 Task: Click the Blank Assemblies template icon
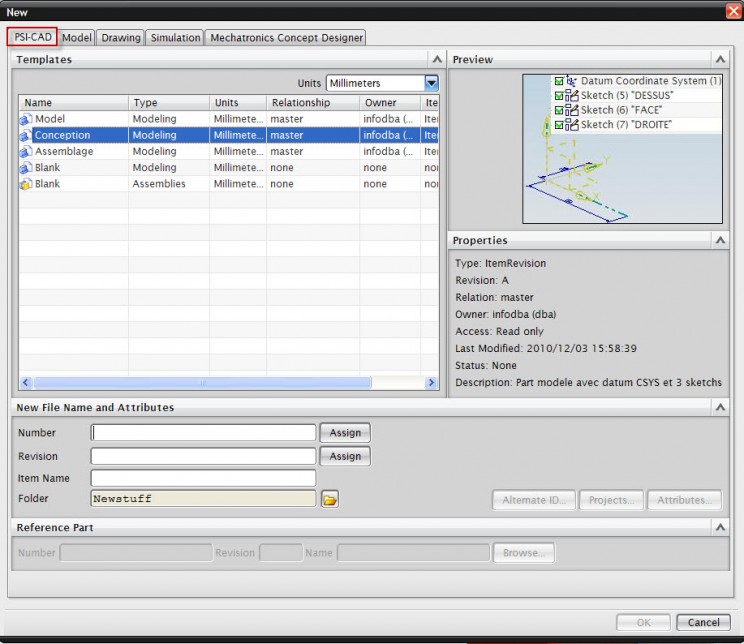point(26,184)
